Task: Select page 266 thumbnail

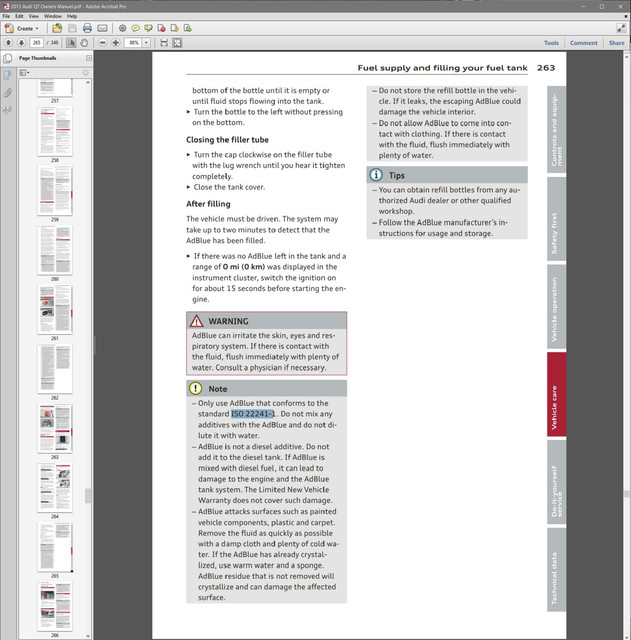Action: 55,606
